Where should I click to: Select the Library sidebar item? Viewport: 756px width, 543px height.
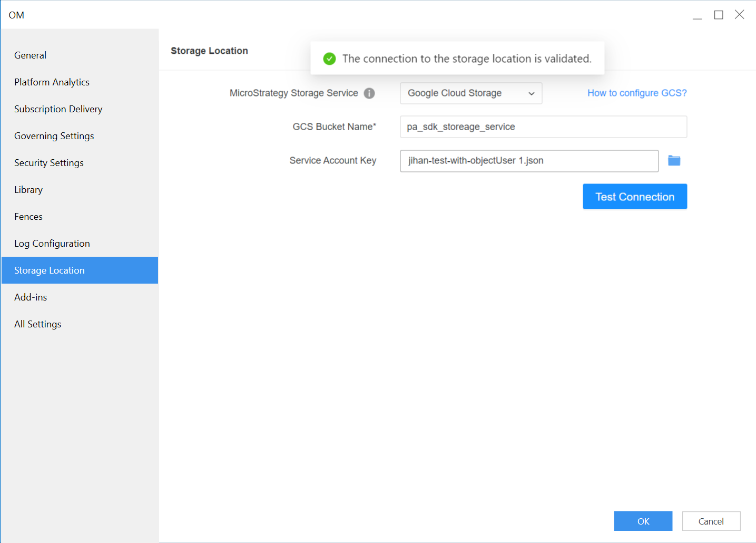pyautogui.click(x=28, y=190)
